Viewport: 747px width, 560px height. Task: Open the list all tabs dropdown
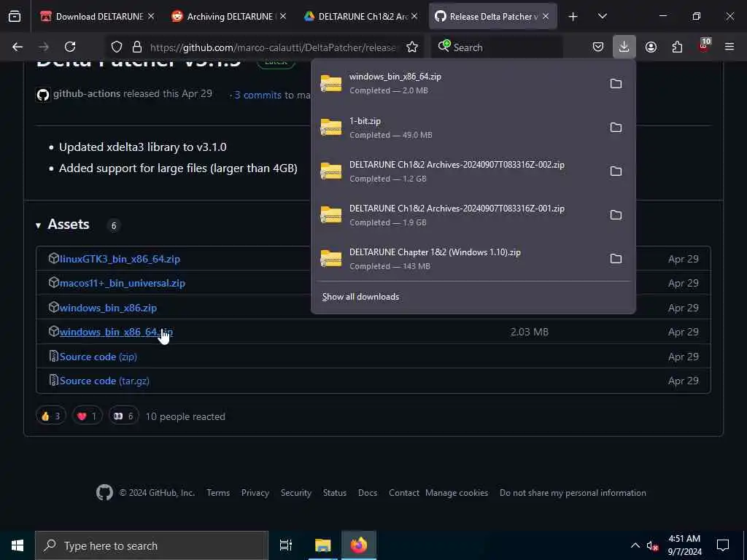(x=603, y=17)
